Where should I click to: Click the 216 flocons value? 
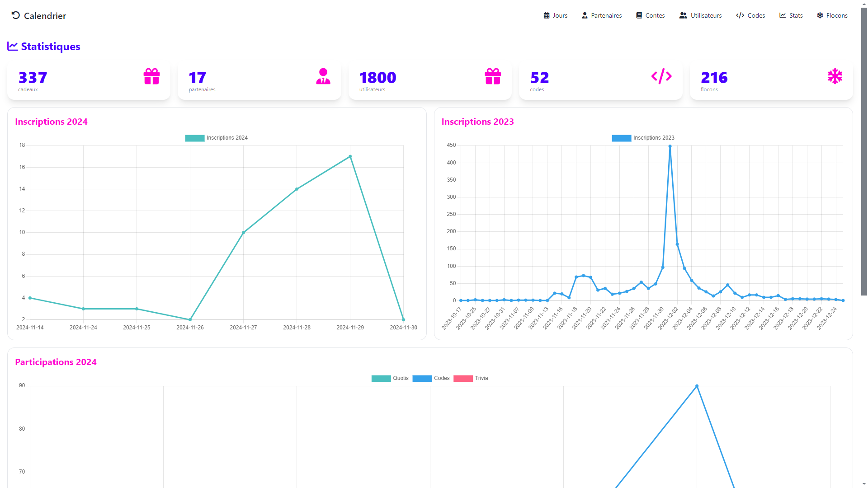click(x=714, y=78)
